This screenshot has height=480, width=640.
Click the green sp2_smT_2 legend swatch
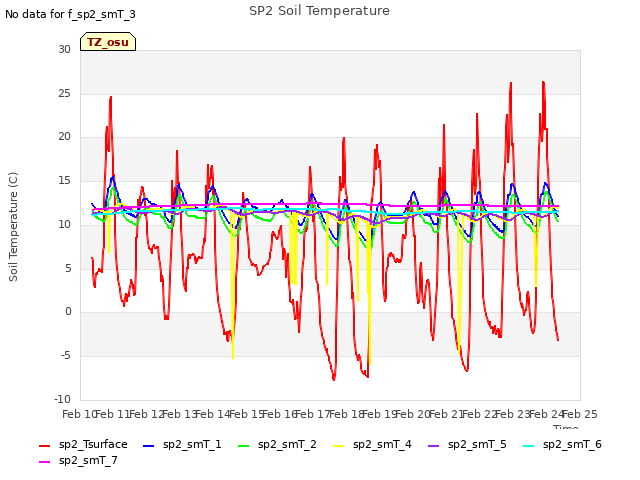coord(244,445)
